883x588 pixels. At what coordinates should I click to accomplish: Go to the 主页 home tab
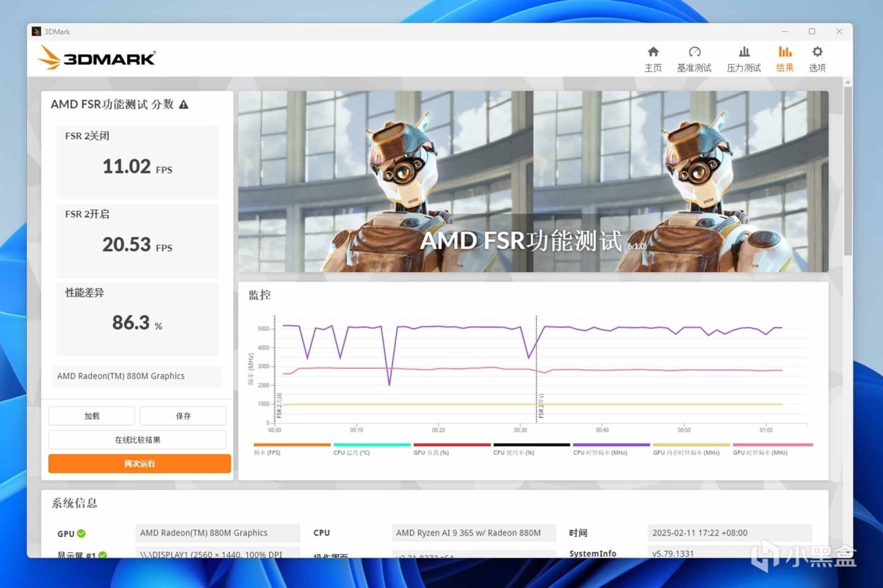(653, 59)
